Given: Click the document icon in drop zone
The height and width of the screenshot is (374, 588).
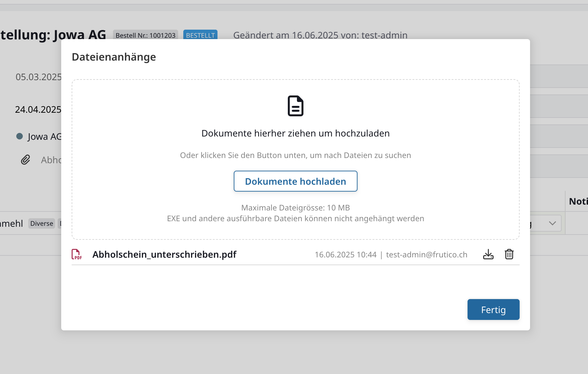Looking at the screenshot, I should coord(295,106).
